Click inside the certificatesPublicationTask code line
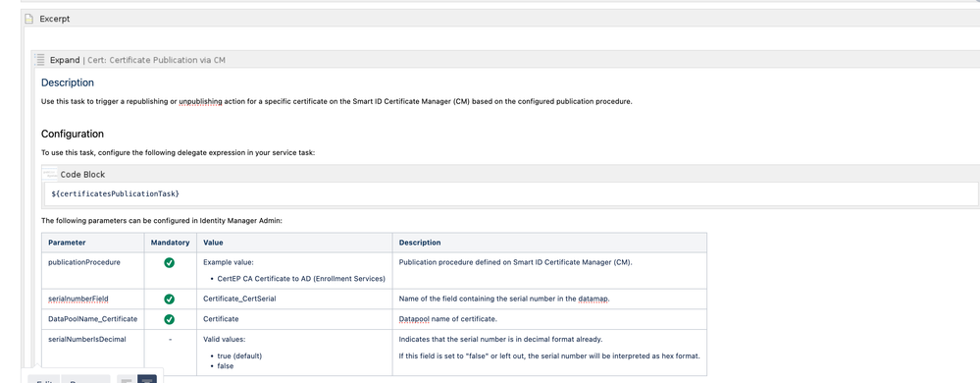This screenshot has height=383, width=980. tap(116, 194)
